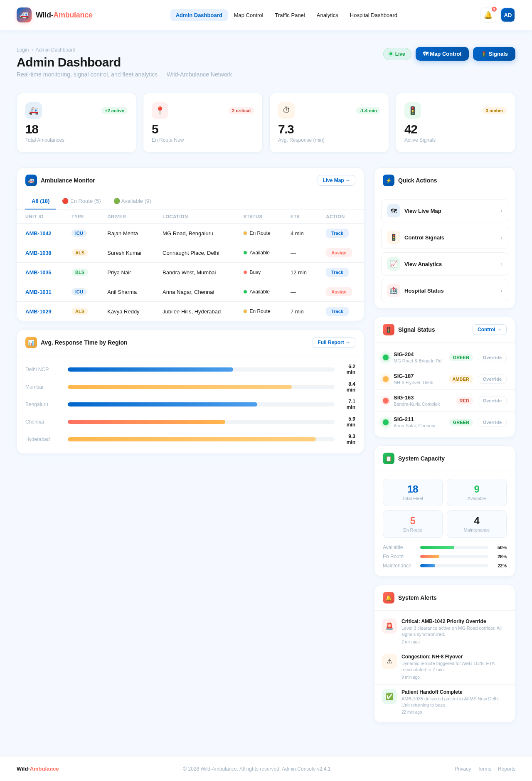Open the Reports link in footer
The height and width of the screenshot is (781, 532).
507,769
